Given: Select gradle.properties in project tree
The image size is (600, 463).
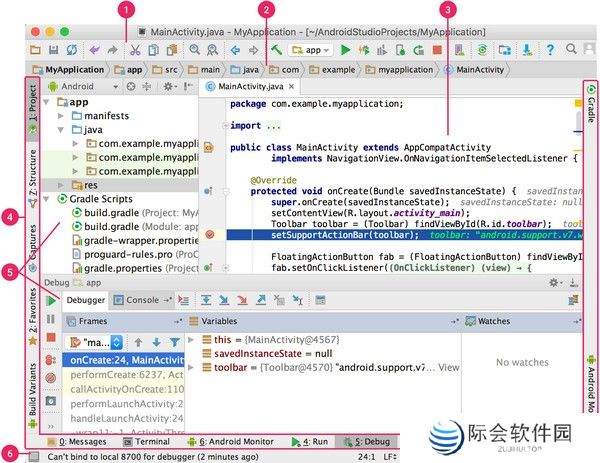Looking at the screenshot, I should (x=135, y=268).
